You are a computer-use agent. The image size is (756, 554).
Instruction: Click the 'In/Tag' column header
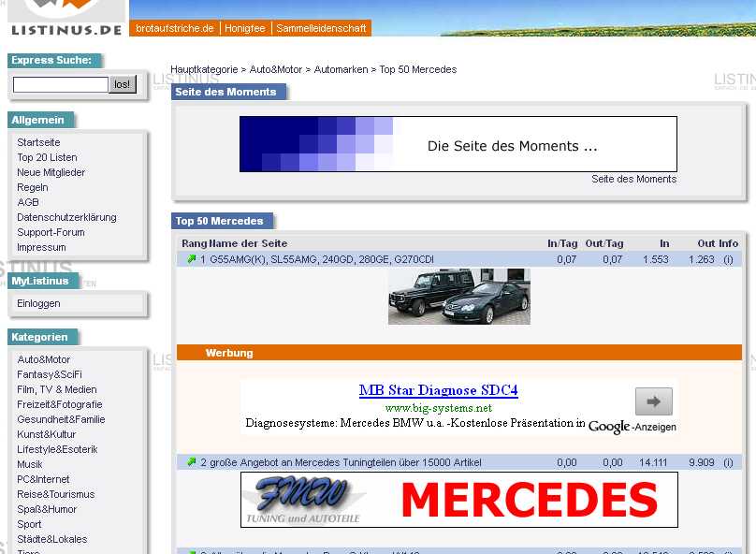(x=562, y=243)
